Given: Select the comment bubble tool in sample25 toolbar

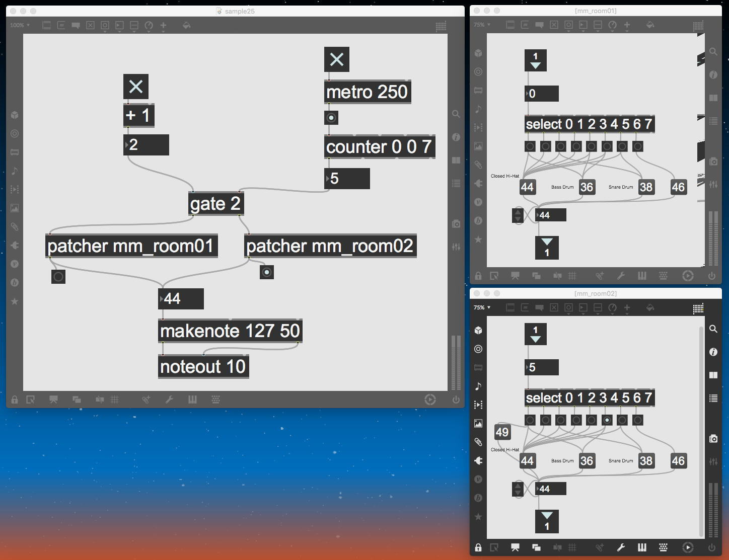Looking at the screenshot, I should 76,25.
